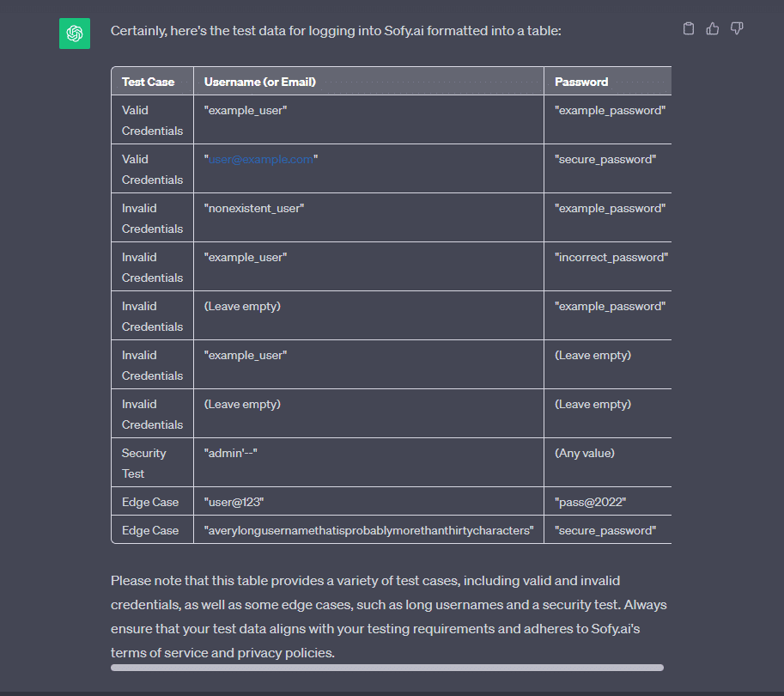Select the "user@123" username cell
The width and height of the screenshot is (784, 696).
click(368, 501)
